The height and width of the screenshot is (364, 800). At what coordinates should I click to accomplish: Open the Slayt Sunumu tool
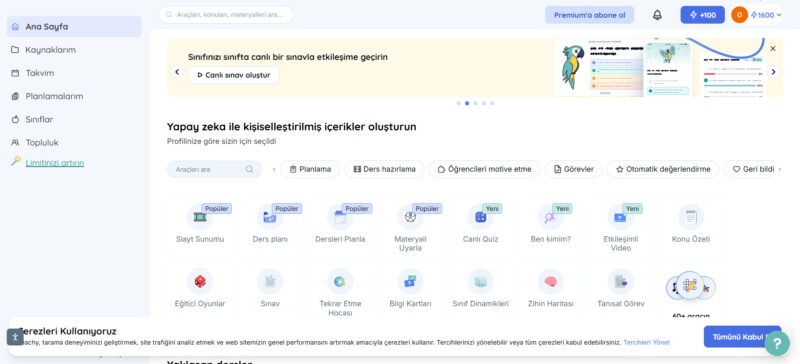coord(200,226)
